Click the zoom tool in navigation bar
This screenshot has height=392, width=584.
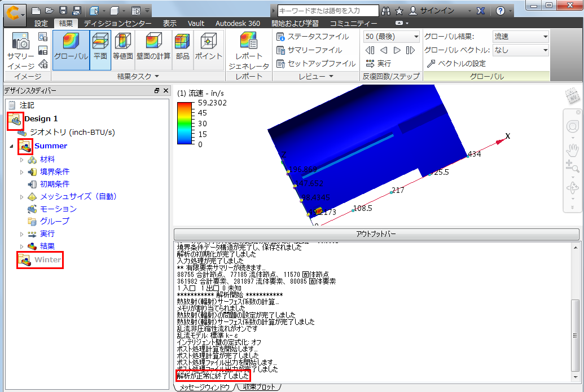573,166
